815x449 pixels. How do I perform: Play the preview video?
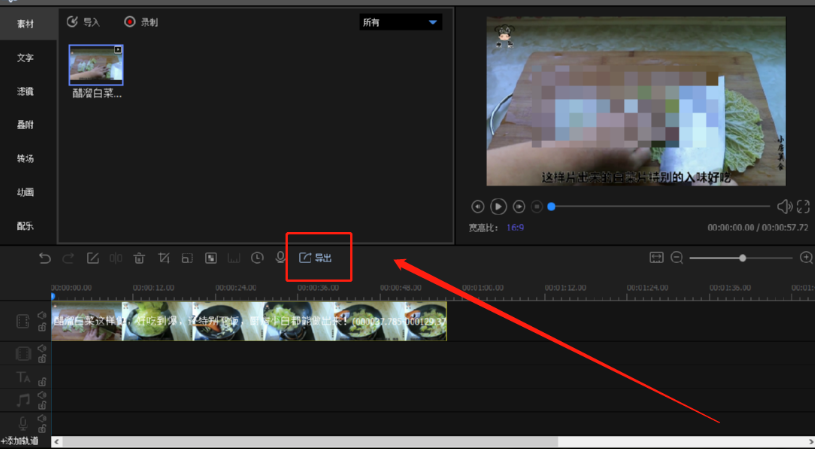[x=498, y=206]
